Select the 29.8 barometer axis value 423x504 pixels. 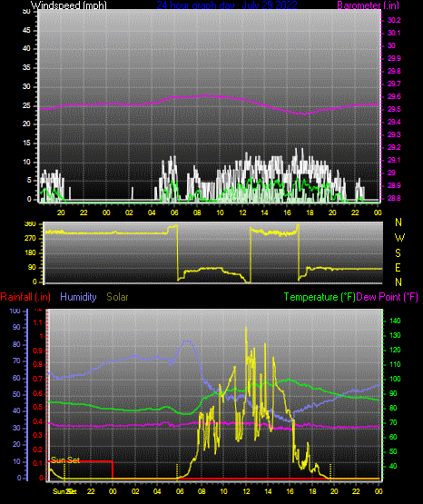pyautogui.click(x=394, y=72)
